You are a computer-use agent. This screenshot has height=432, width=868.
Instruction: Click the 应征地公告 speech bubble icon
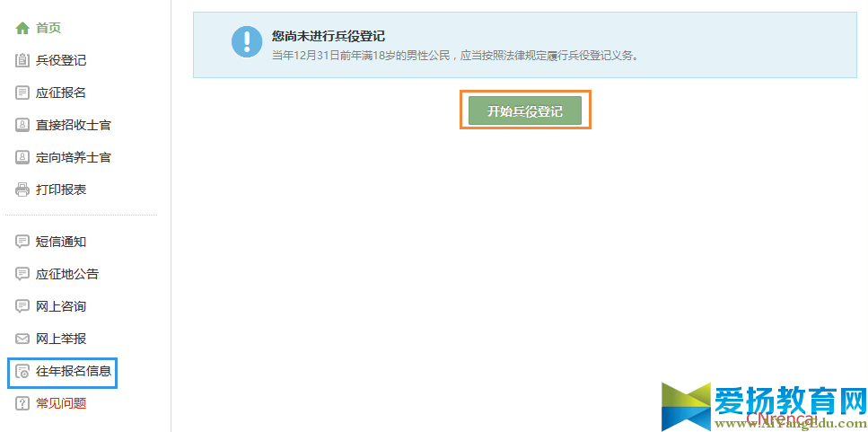tap(22, 274)
